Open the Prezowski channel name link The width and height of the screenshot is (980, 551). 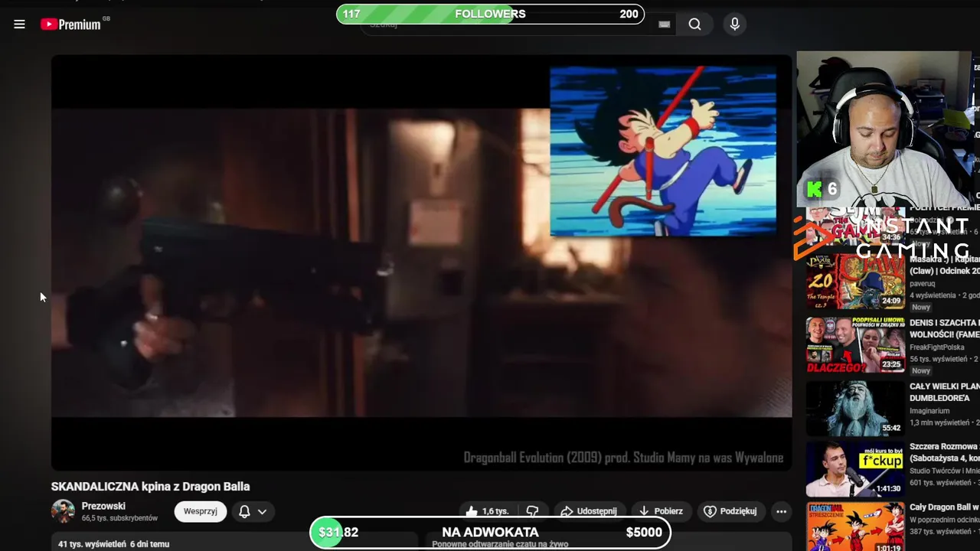(x=103, y=507)
